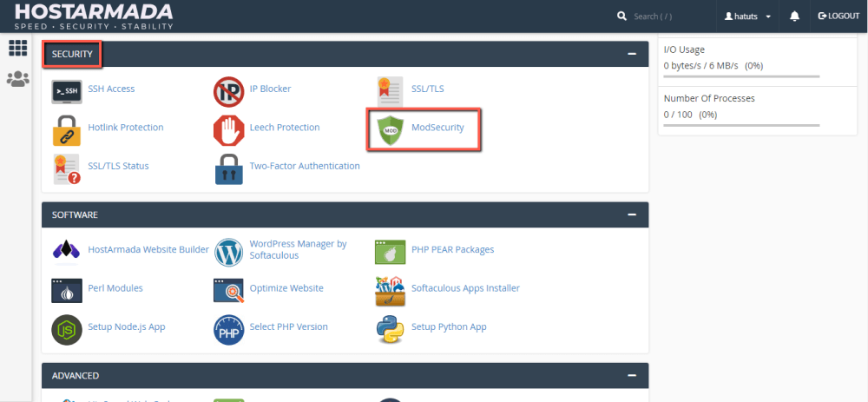Open the SSL/TLS Status icon
The width and height of the screenshot is (868, 402).
[67, 169]
